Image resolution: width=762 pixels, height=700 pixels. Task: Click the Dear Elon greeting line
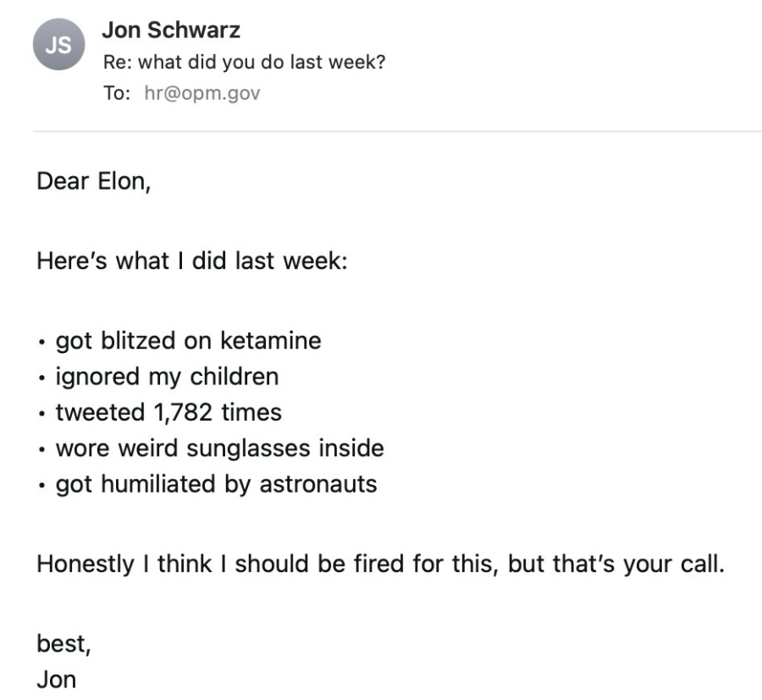click(x=94, y=182)
